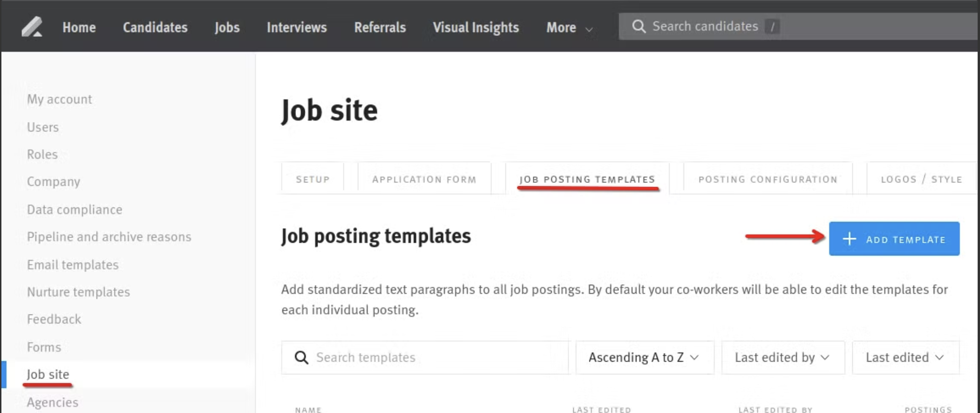This screenshot has height=413, width=980.
Task: Expand the More menu chevron
Action: pyautogui.click(x=588, y=29)
